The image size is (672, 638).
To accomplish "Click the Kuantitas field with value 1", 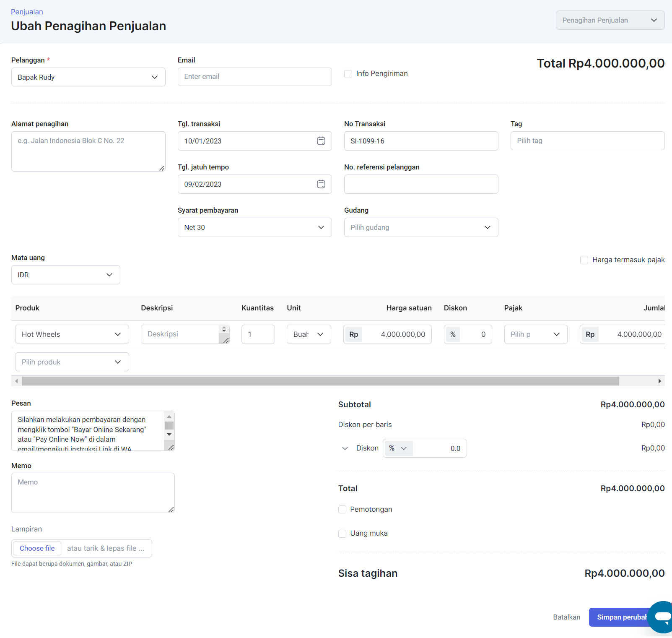I will (258, 334).
